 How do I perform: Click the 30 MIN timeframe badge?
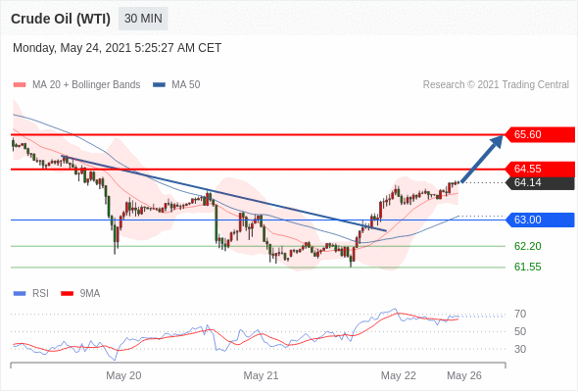pyautogui.click(x=143, y=19)
